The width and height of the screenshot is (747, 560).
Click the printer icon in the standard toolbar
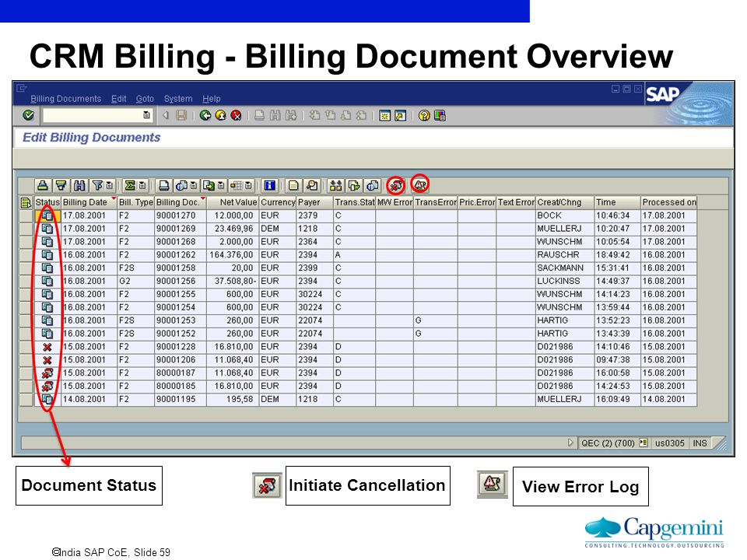tap(260, 115)
